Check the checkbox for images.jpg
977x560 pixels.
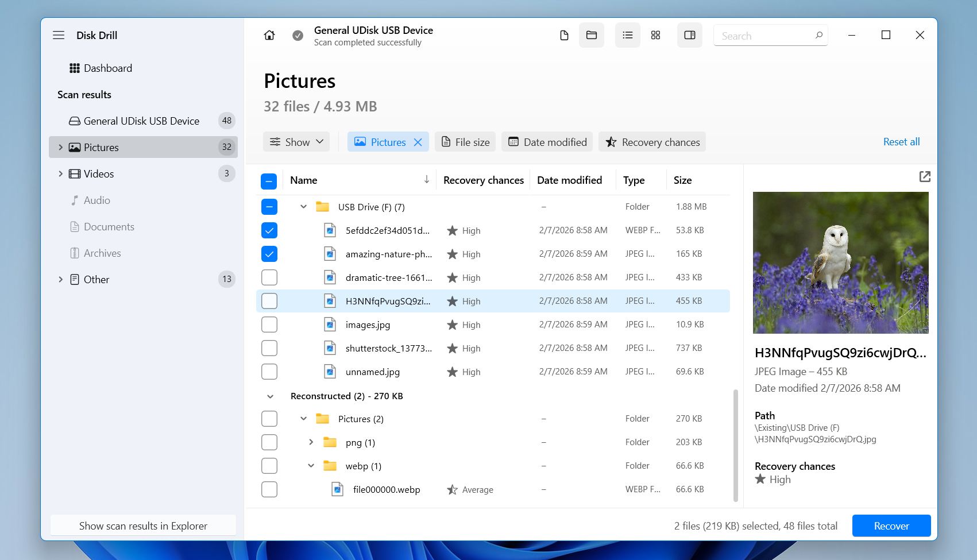269,324
